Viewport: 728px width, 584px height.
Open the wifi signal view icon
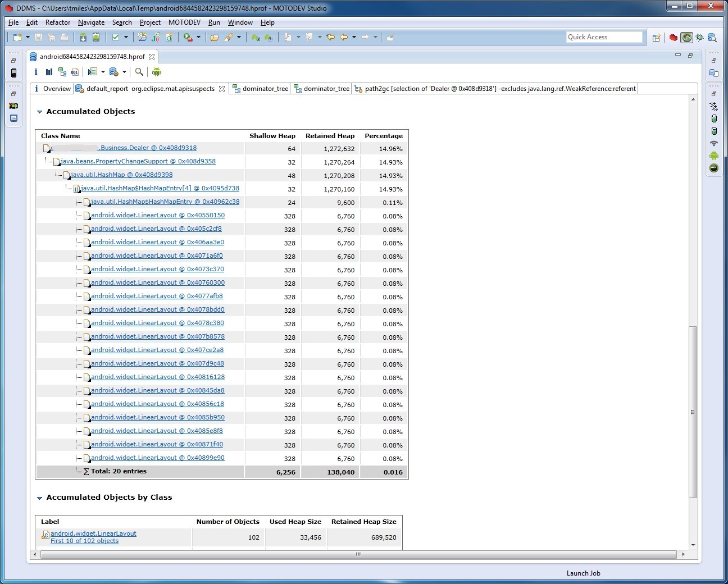tap(714, 143)
